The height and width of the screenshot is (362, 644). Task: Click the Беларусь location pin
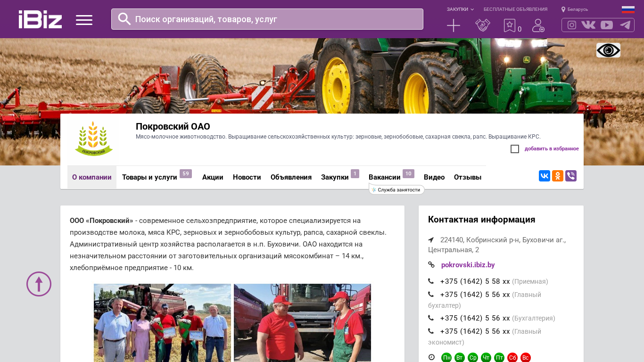coord(563,9)
